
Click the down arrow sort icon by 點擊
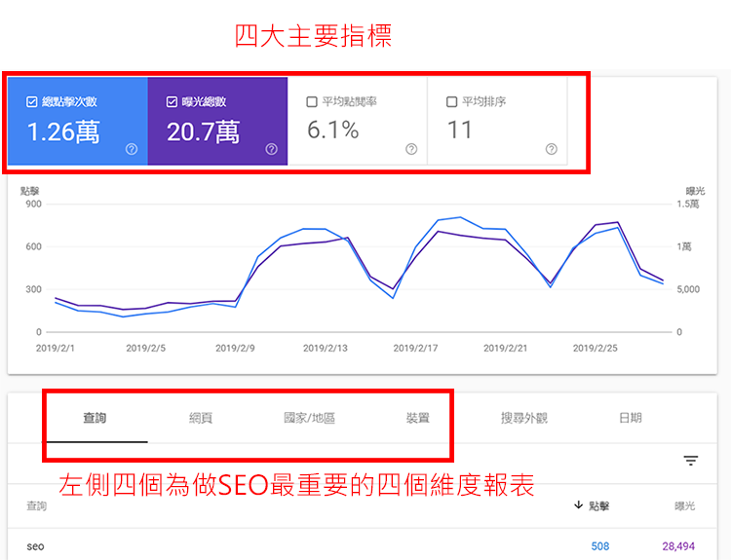click(x=578, y=505)
